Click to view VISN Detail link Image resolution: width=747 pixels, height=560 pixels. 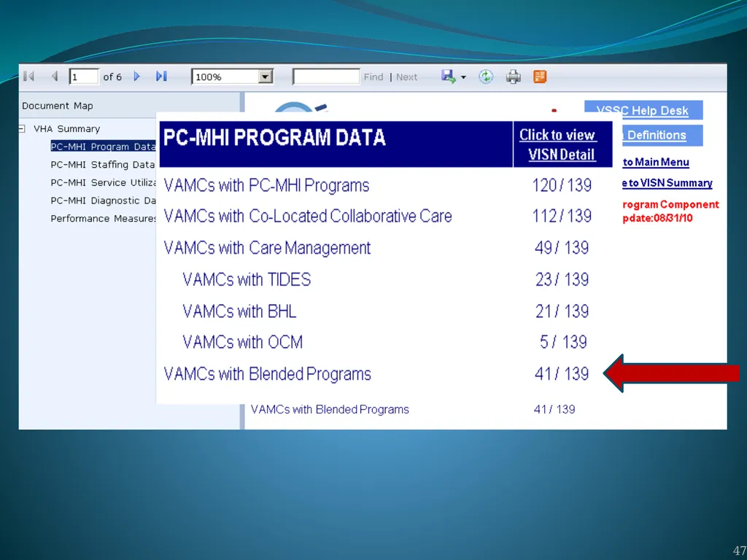558,145
